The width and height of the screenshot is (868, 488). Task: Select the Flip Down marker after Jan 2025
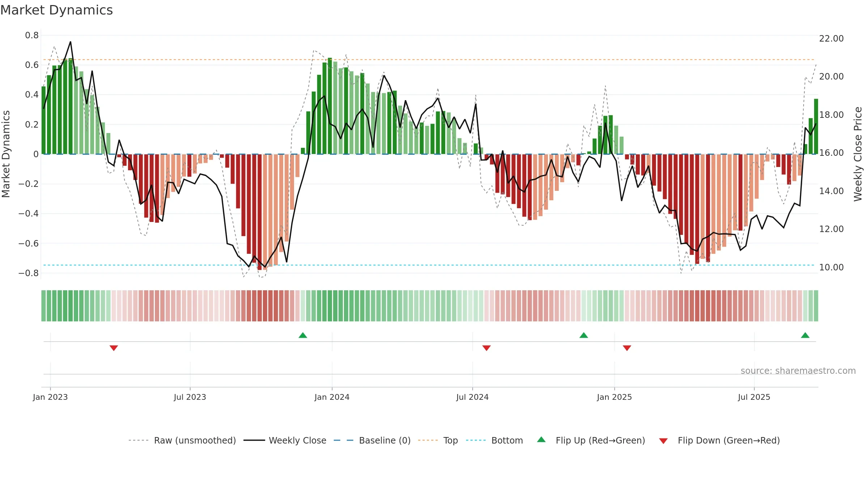[627, 348]
